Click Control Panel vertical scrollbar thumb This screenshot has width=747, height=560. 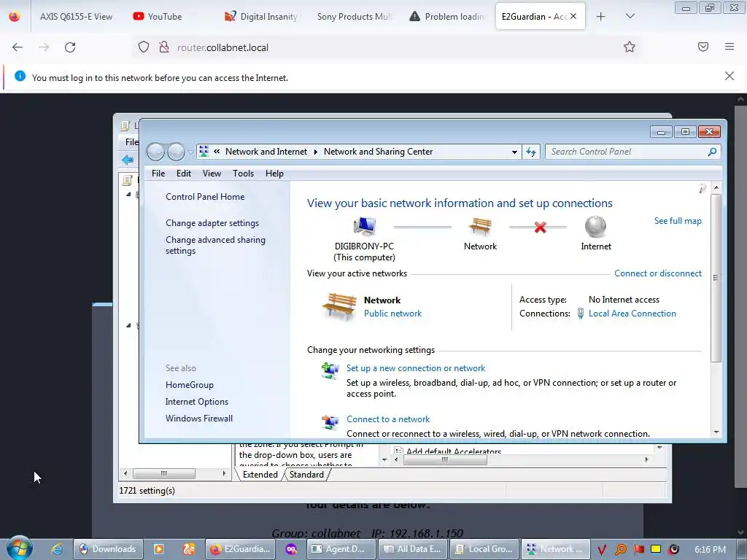coord(716,278)
